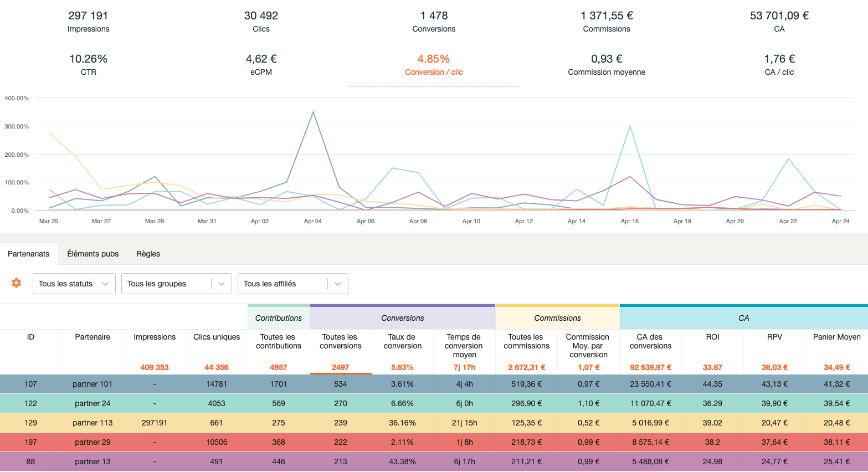
Task: Click ID 129 cell
Action: (x=30, y=423)
